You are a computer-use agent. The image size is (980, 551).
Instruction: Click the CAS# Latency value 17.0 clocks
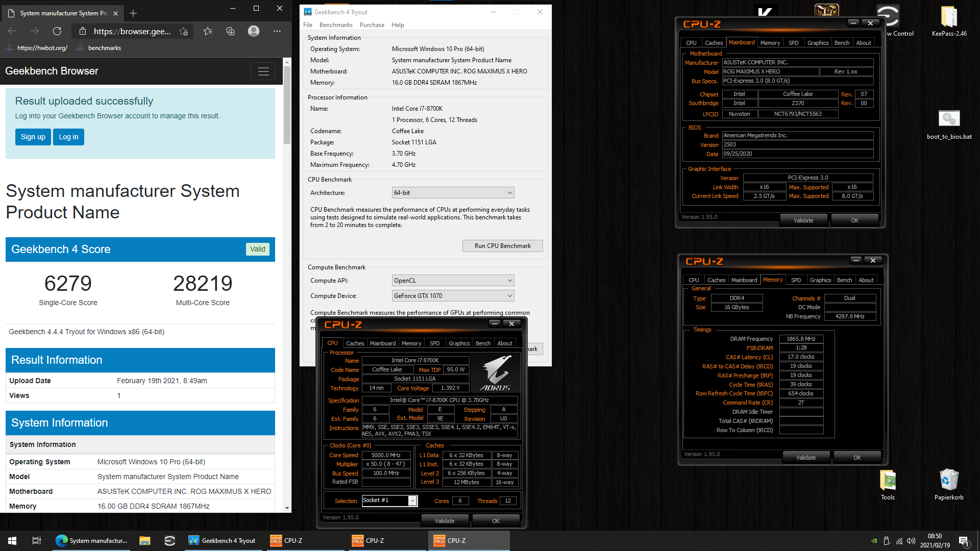[801, 357]
